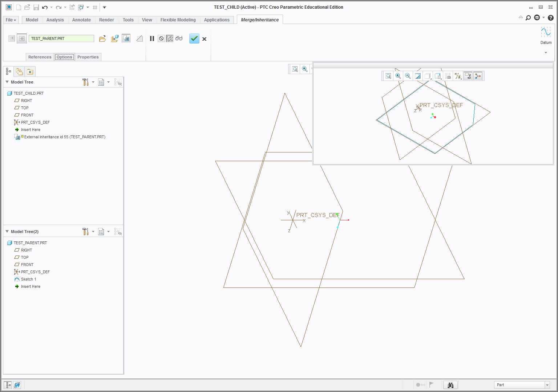Expand the redo history dropdown arrow
Image resolution: width=558 pixels, height=392 pixels.
coord(65,7)
